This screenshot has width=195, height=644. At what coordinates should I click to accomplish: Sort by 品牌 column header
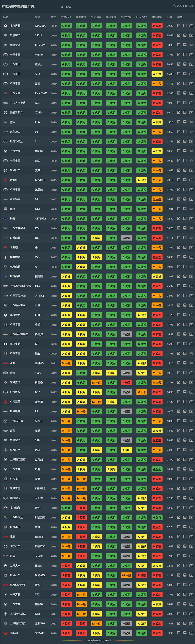[5, 17]
